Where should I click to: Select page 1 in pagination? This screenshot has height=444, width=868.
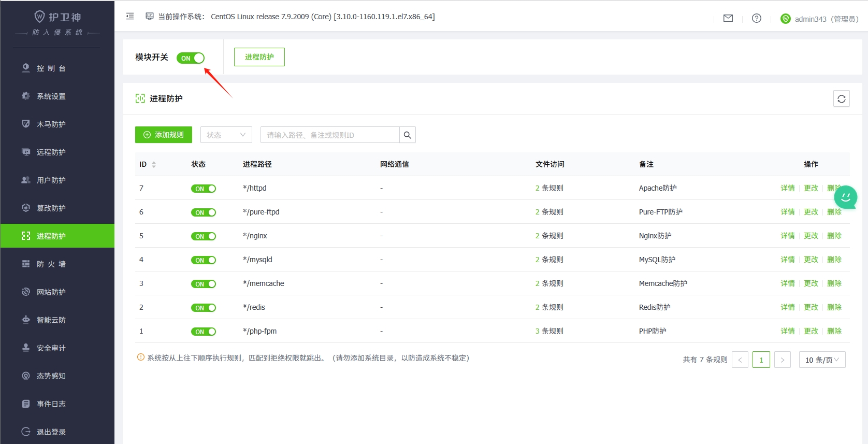(x=761, y=360)
